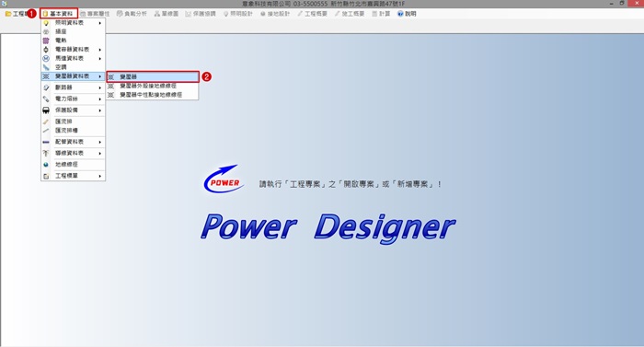Click the application icon in the title bar
Image resolution: width=644 pixels, height=347 pixels.
(4, 4)
